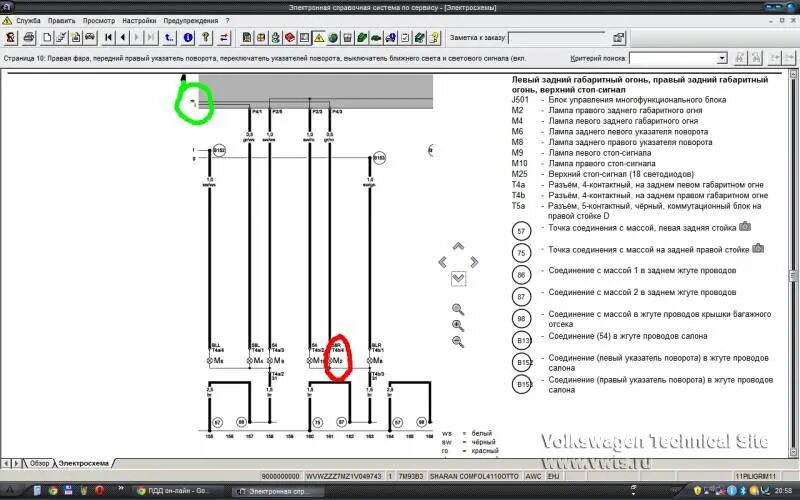Go to the next page of the diagram
Viewport: 800px width, 500px height.
(x=136, y=37)
